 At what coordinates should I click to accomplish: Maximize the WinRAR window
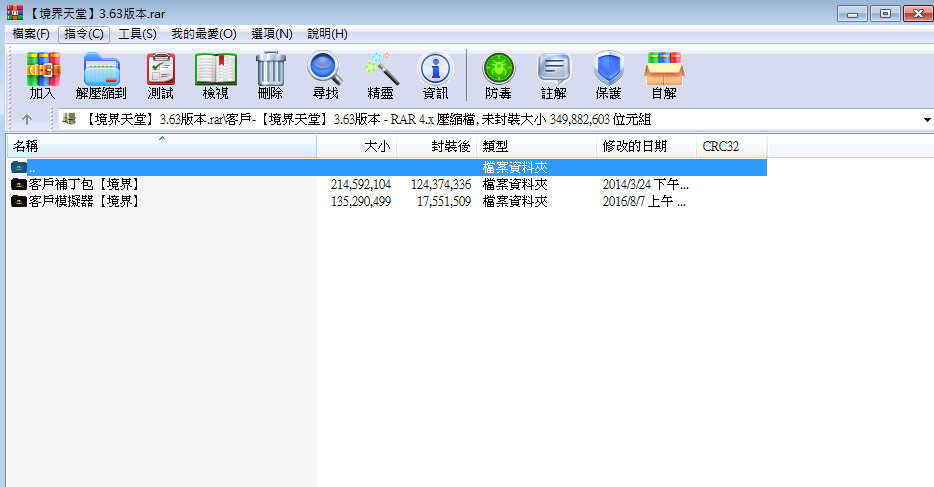click(885, 14)
